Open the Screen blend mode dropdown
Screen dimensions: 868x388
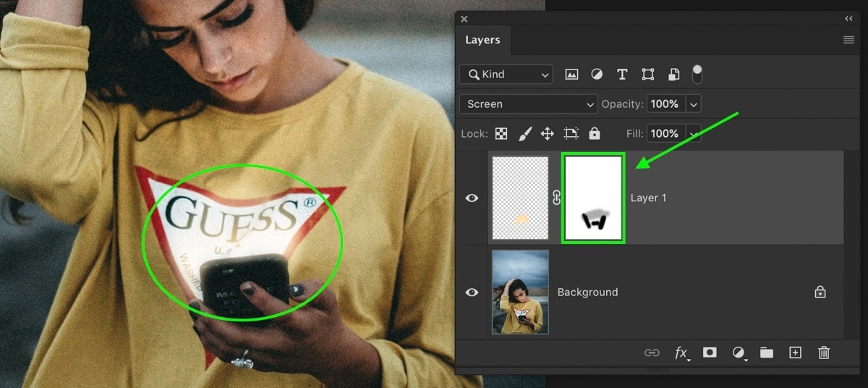tap(529, 104)
